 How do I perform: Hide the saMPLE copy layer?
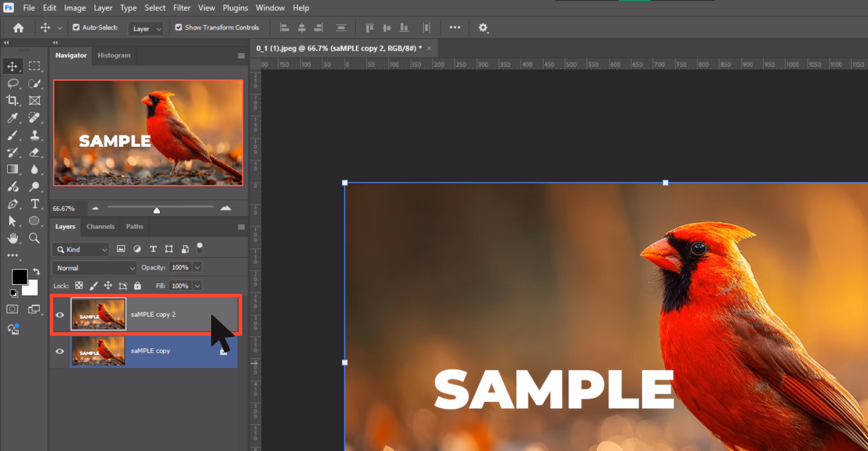click(x=60, y=351)
